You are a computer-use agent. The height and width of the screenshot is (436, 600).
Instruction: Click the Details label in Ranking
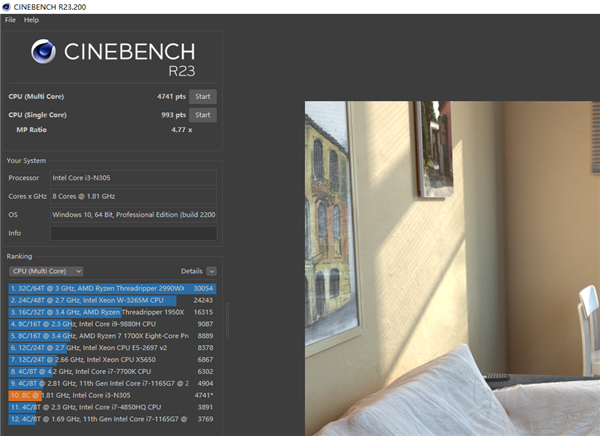191,271
